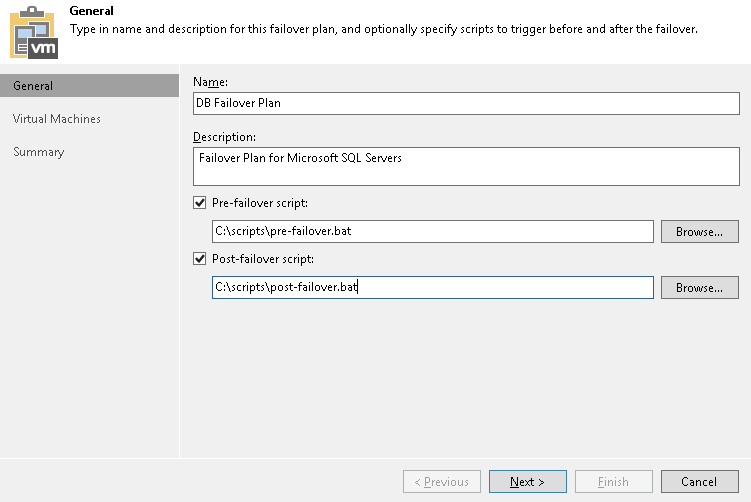Click the Name label above the field

(211, 80)
